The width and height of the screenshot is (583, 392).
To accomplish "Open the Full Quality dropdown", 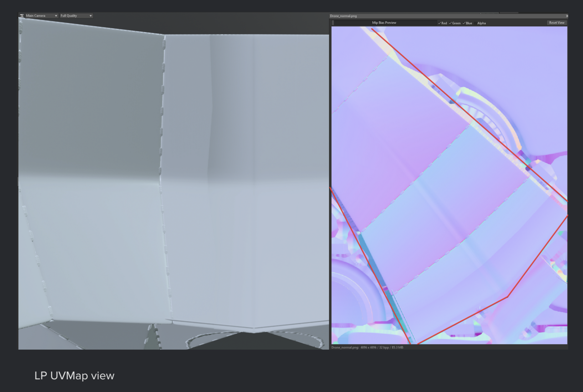I will click(x=76, y=15).
